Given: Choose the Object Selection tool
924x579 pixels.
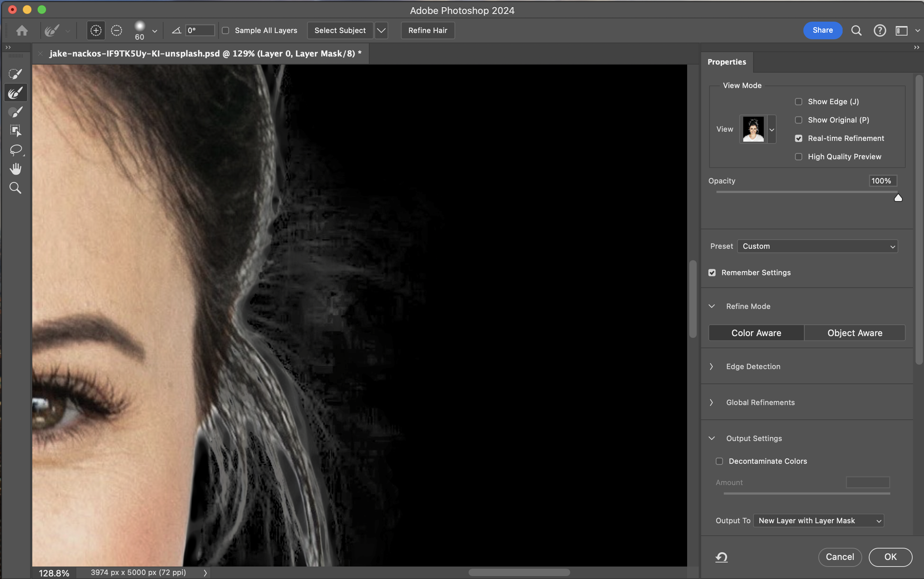Looking at the screenshot, I should tap(15, 131).
